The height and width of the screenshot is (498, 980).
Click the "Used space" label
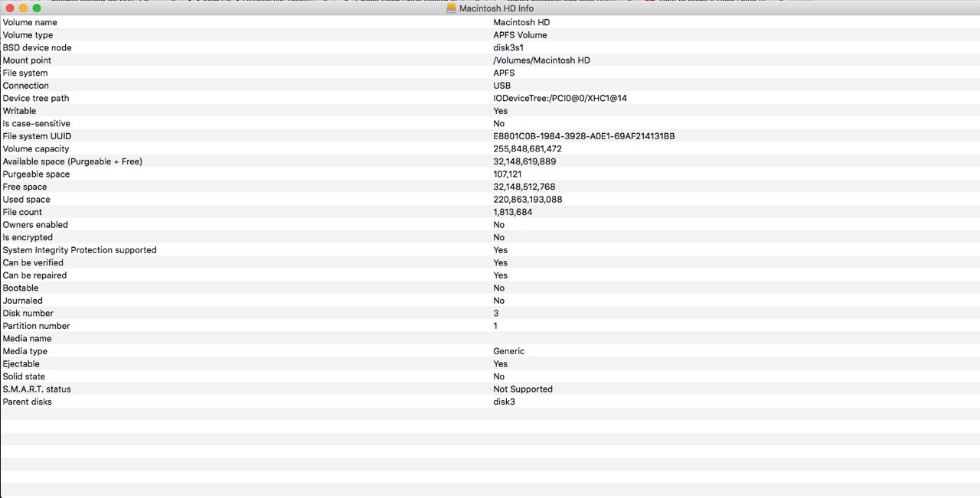26,200
